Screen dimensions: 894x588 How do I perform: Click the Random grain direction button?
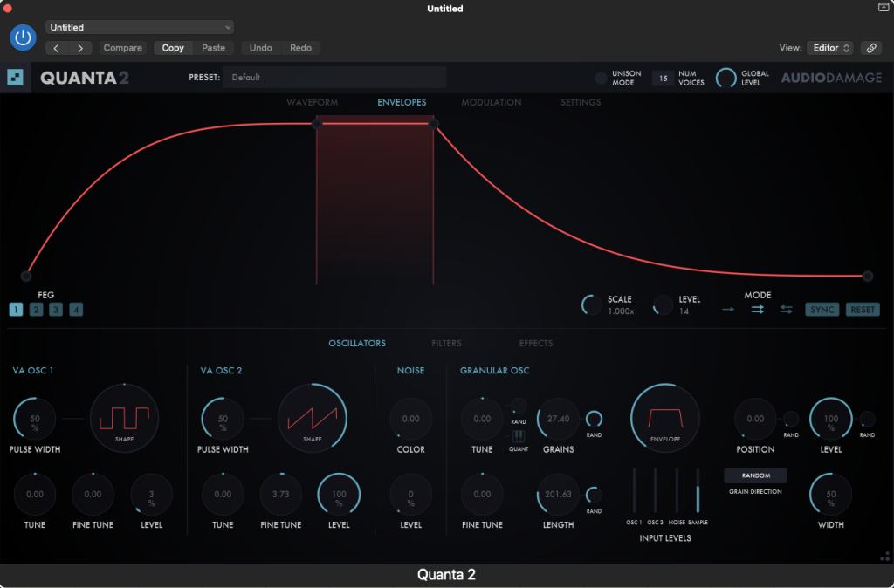755,476
